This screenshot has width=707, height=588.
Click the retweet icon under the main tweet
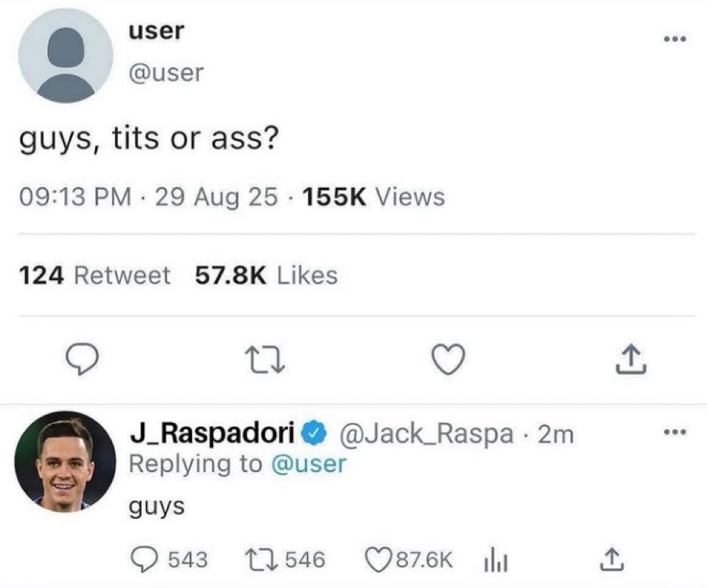tap(267, 360)
